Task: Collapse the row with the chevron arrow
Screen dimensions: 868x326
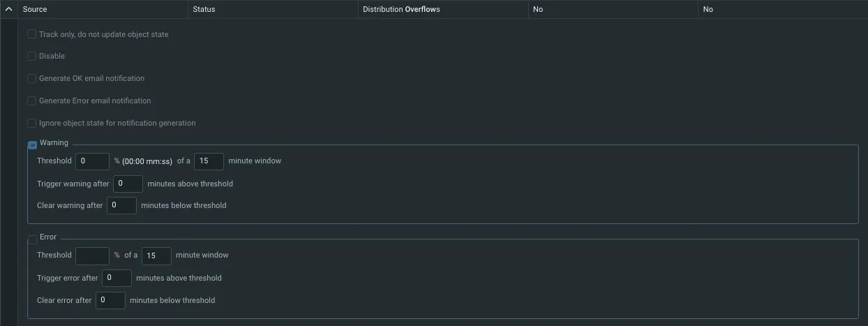Action: point(9,10)
